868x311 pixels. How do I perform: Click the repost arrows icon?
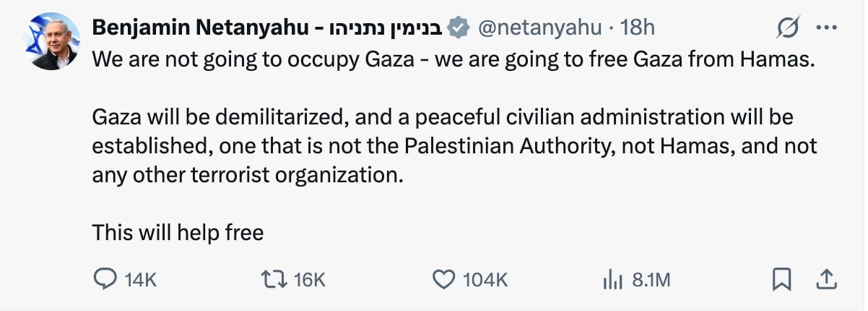pyautogui.click(x=277, y=279)
